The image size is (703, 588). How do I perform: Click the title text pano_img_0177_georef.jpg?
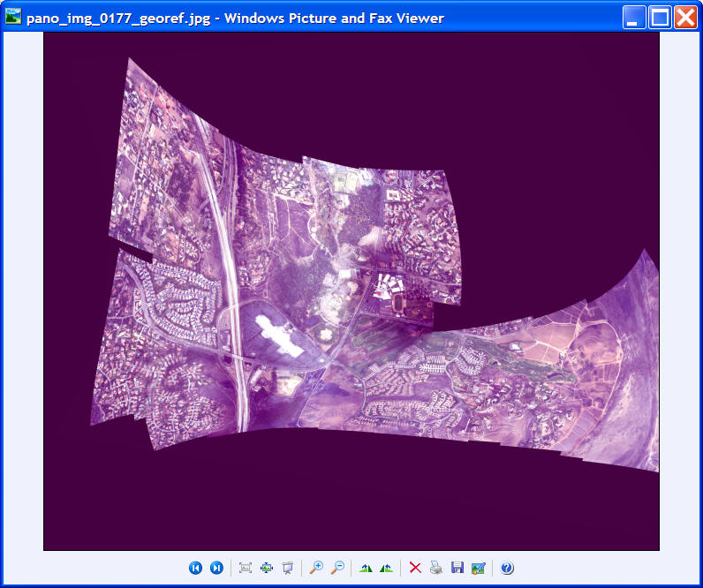pos(118,19)
